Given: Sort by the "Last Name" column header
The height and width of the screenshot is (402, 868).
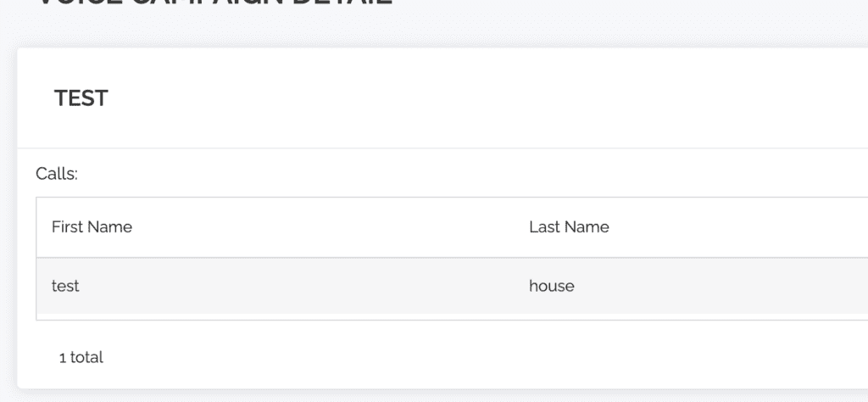Looking at the screenshot, I should (569, 227).
